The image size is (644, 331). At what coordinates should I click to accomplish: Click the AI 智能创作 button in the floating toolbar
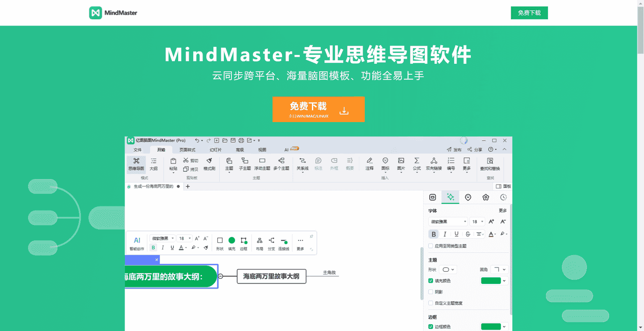click(137, 243)
